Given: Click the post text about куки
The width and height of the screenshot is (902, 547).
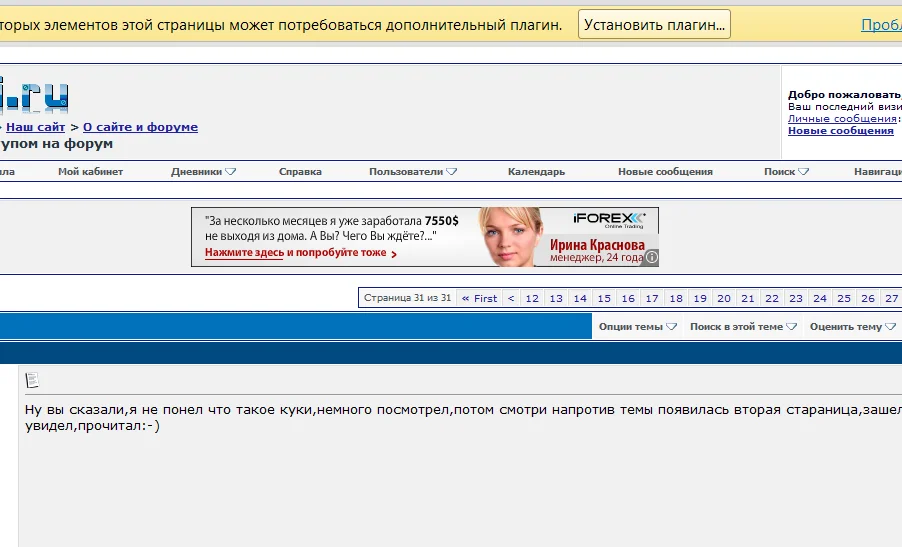Looking at the screenshot, I should [463, 418].
